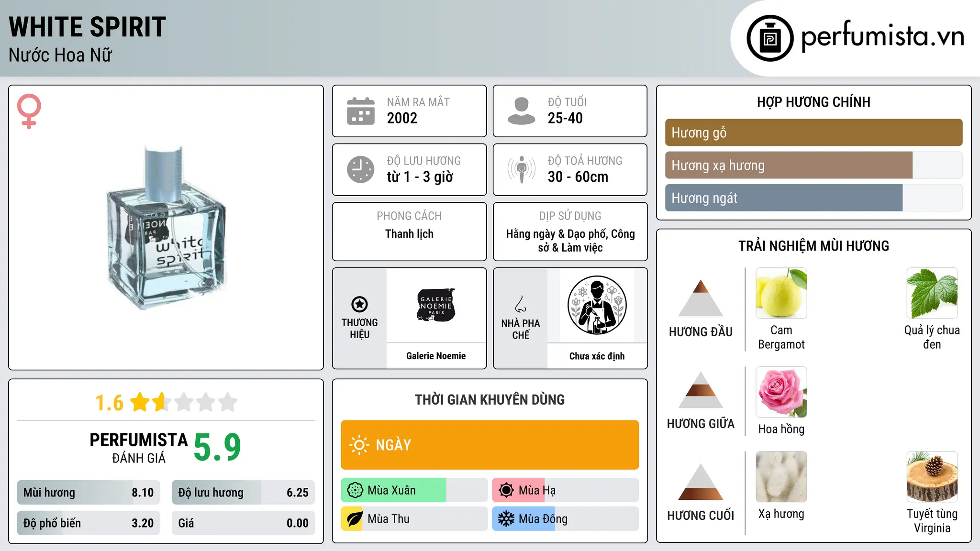This screenshot has height=551, width=980.
Task: Click the Thời gian khuyên dùng heading
Action: click(490, 399)
